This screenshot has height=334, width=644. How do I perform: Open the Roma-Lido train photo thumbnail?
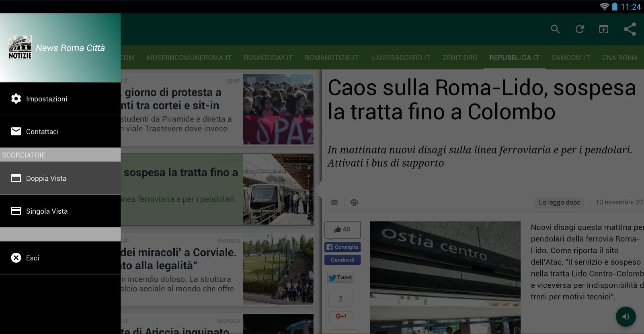(278, 189)
